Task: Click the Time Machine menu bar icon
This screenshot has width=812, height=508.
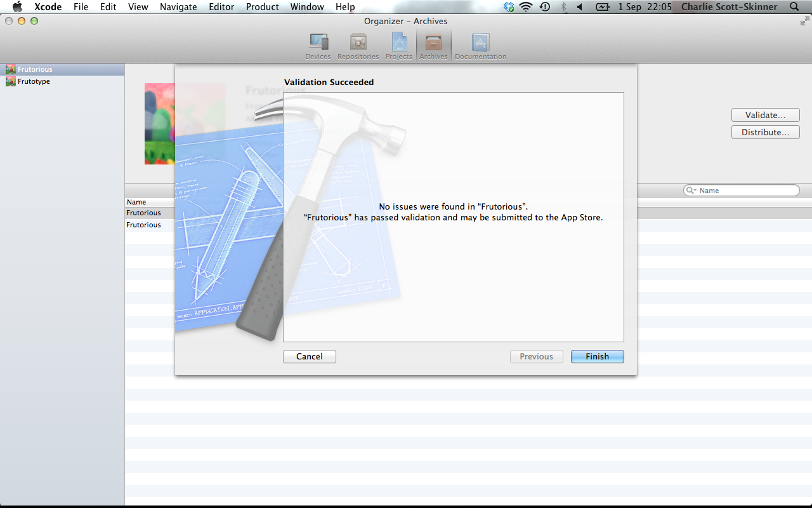Action: [544, 7]
